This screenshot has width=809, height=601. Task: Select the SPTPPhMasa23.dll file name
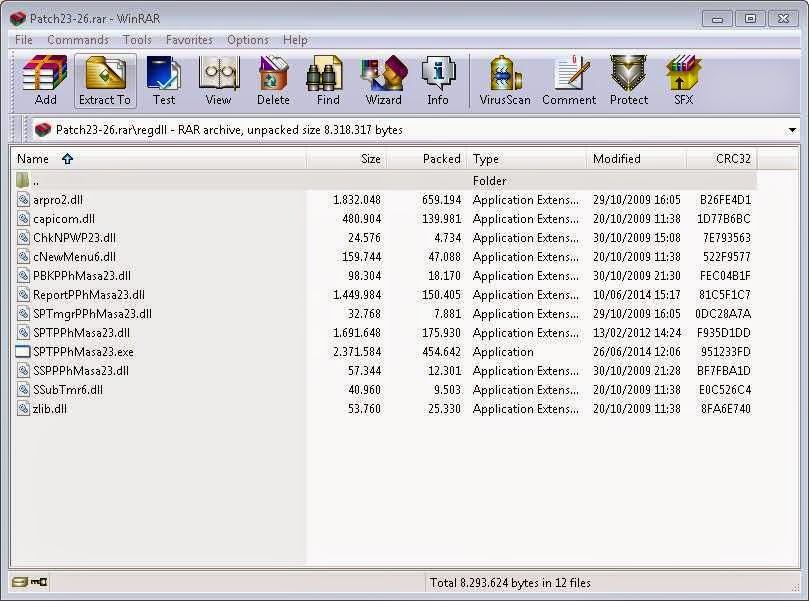82,333
